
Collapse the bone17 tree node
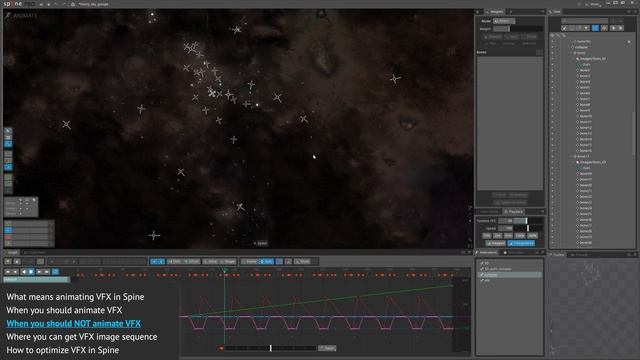pos(572,156)
